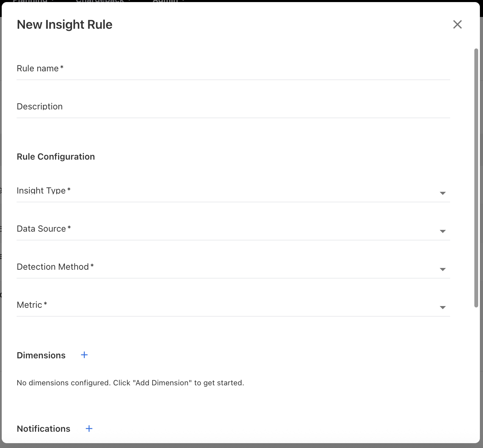This screenshot has height=448, width=483.
Task: Click the Notifications section heading
Action: coord(43,429)
